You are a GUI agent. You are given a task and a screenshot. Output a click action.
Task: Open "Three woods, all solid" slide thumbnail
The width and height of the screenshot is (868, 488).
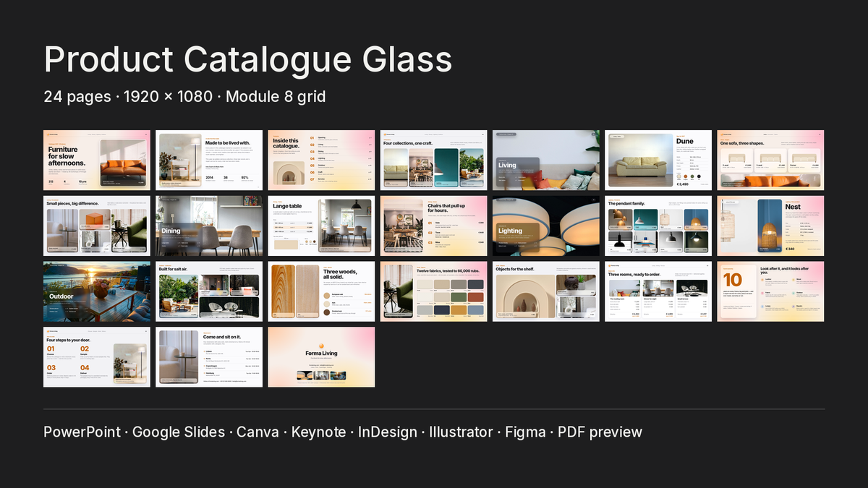pos(321,291)
